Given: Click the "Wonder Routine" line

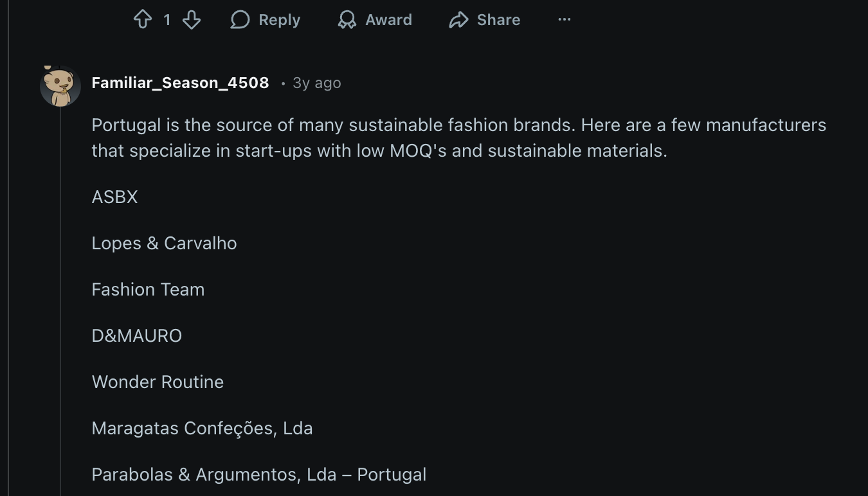Looking at the screenshot, I should coord(158,382).
